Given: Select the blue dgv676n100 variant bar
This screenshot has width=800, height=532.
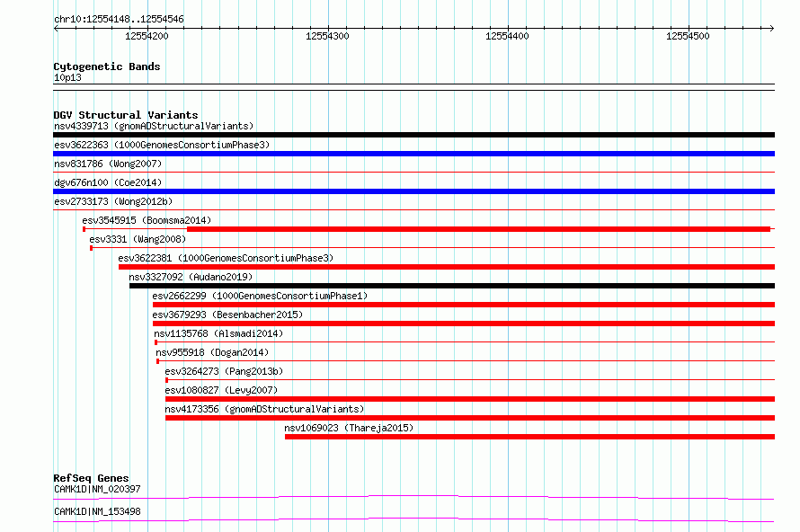Looking at the screenshot, I should pyautogui.click(x=413, y=191).
